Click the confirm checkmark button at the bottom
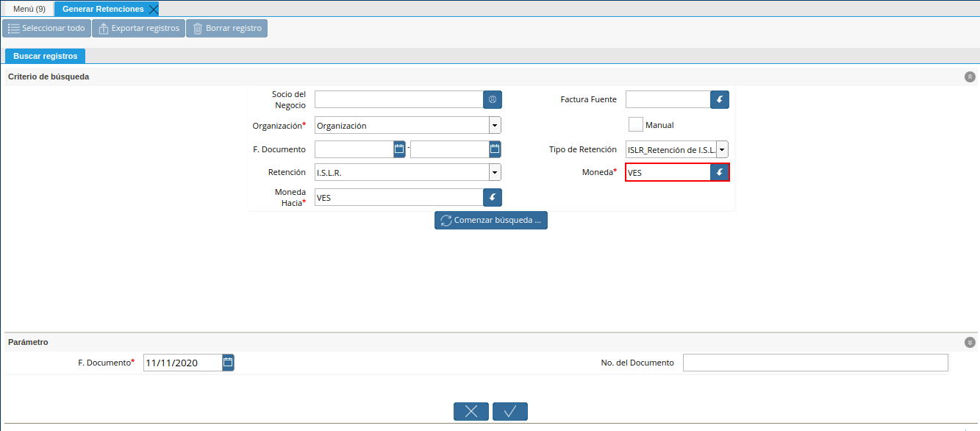Viewport: 980px width, 431px height. [510, 411]
